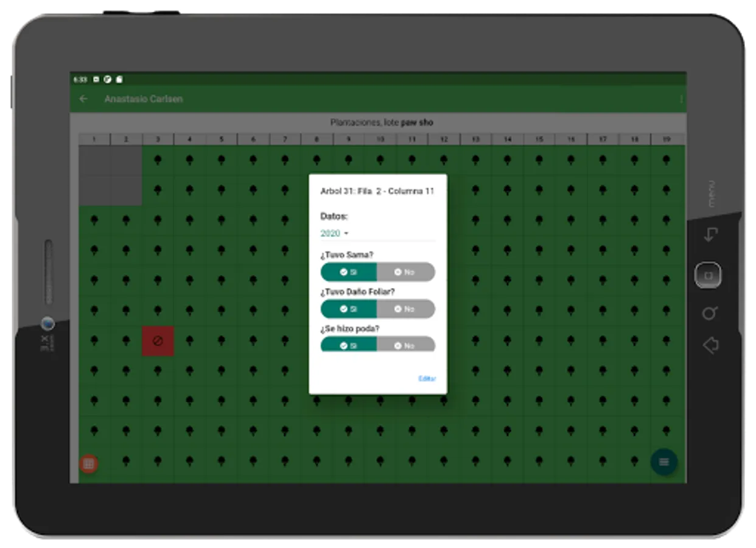Image resolution: width=756 pixels, height=548 pixels.
Task: Select tree in row 2, column 16
Action: click(571, 190)
